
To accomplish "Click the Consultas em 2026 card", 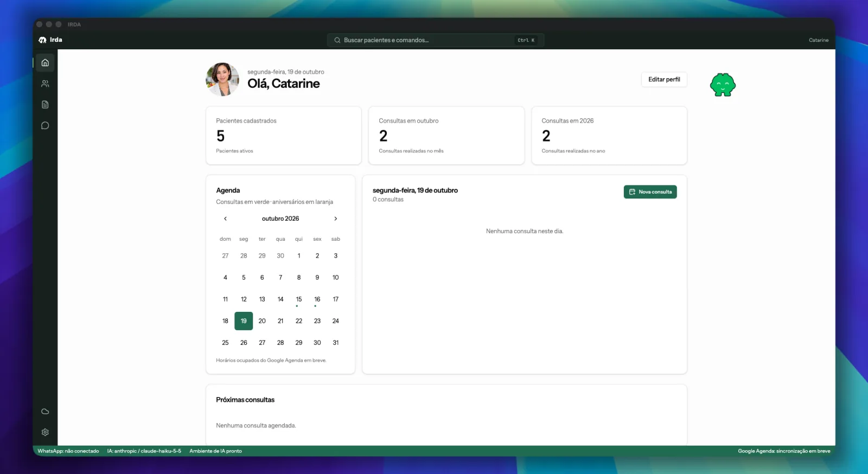I will coord(609,136).
